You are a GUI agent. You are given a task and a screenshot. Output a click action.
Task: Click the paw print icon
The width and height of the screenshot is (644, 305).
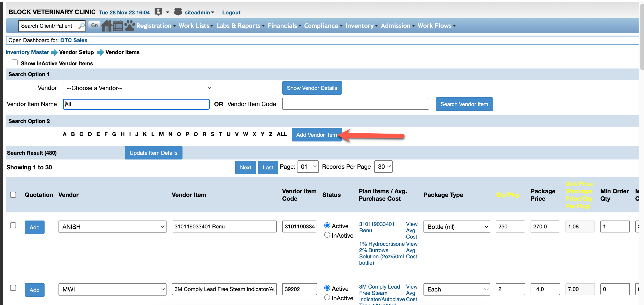click(130, 25)
